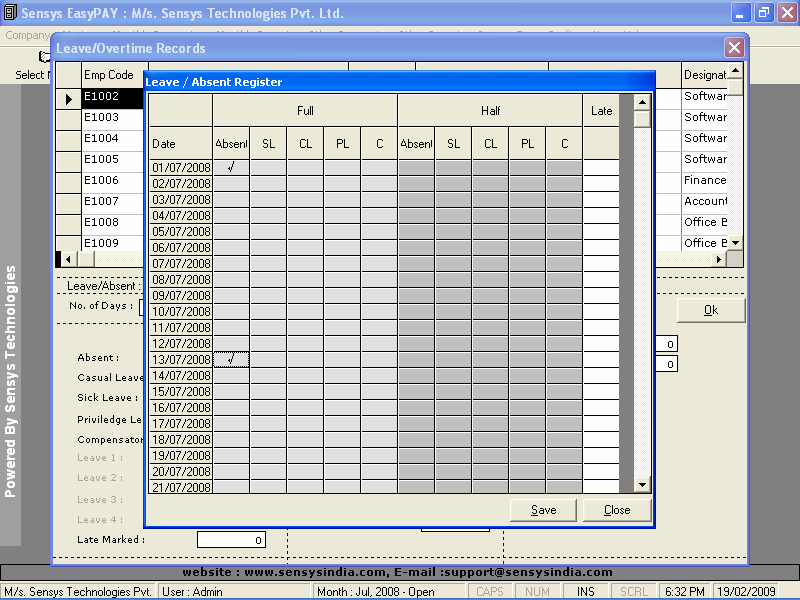The image size is (800, 600).
Task: Mark Full CL for 08/07/2008
Action: pyautogui.click(x=305, y=279)
